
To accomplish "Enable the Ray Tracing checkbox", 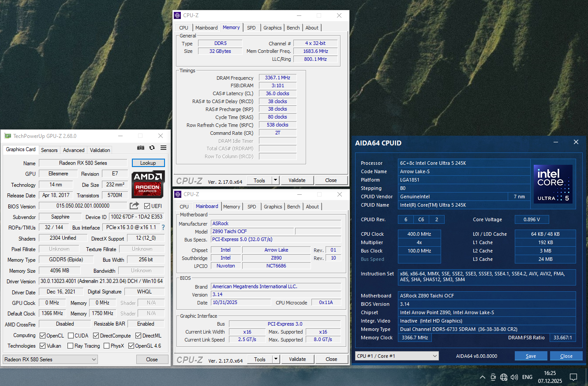I will [70, 346].
